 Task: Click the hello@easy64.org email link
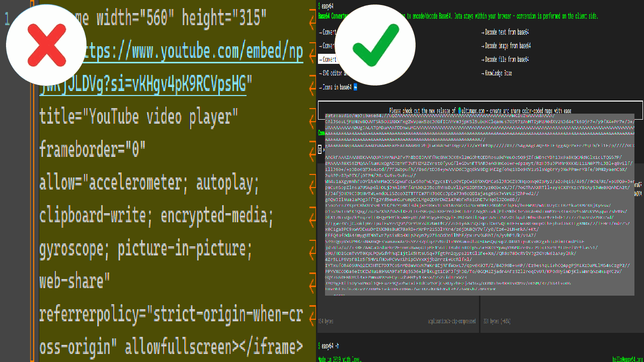click(627, 359)
